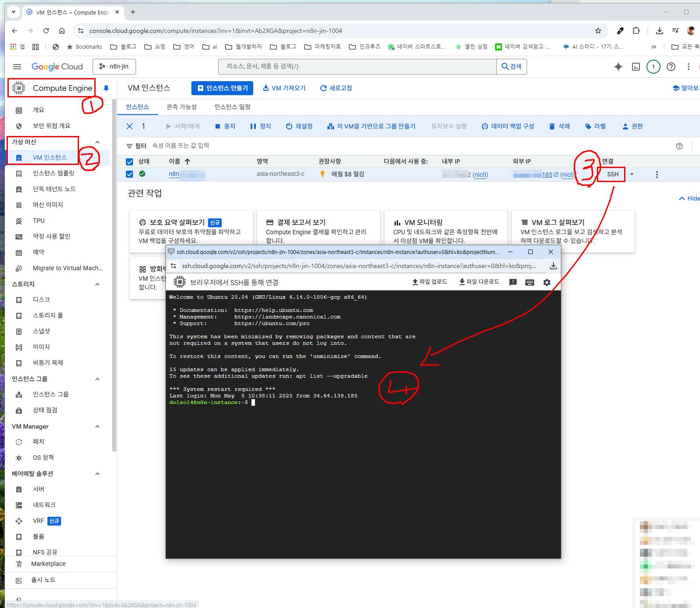Collapse the VM Manager sidebar section
This screenshot has height=608, width=700.
tap(97, 426)
